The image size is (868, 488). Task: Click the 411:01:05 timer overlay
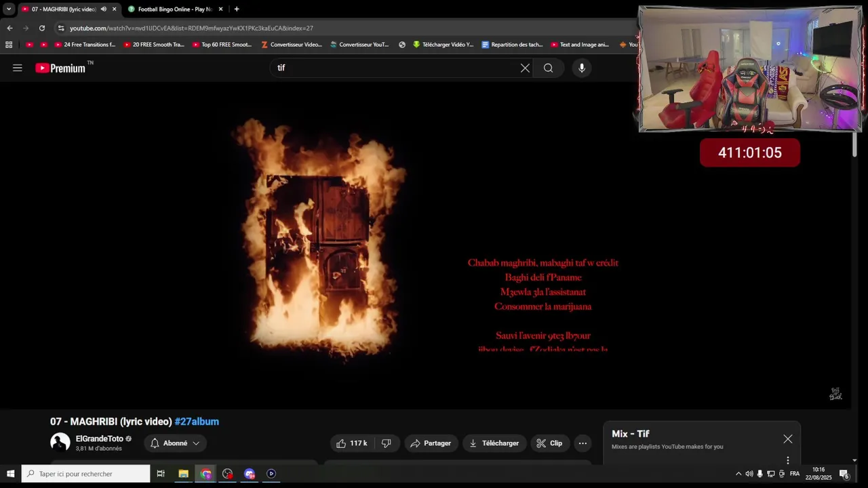pyautogui.click(x=750, y=152)
